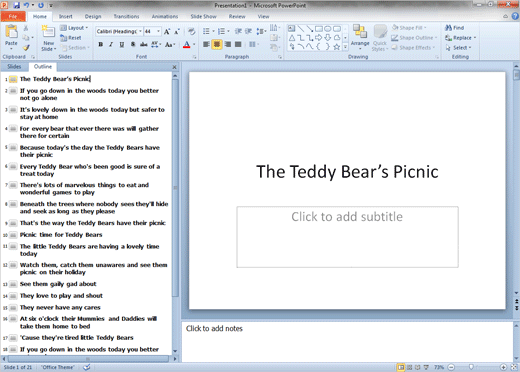Align text left
Image resolution: width=520 pixels, height=372 pixels.
(x=206, y=44)
